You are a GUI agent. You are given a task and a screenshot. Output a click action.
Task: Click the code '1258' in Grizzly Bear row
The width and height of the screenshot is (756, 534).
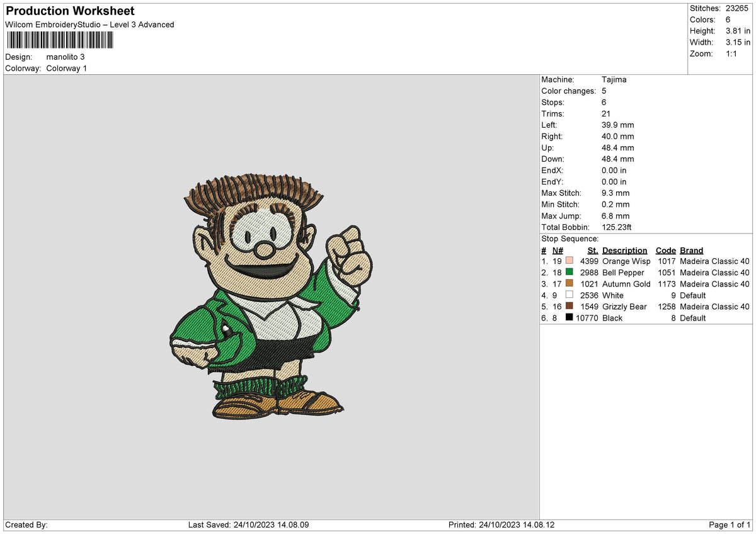tap(667, 306)
